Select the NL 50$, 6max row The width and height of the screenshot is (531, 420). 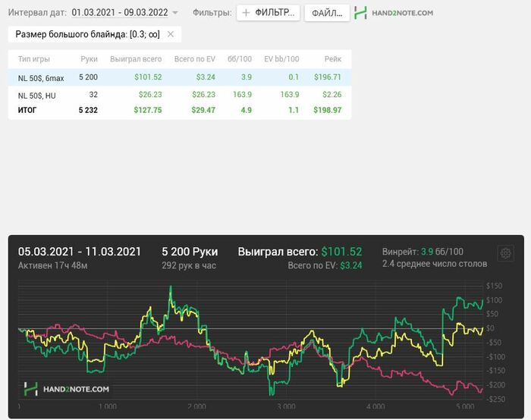[180, 77]
